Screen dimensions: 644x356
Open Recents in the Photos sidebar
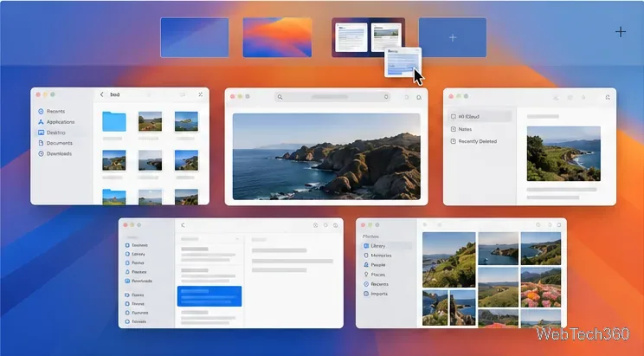coord(379,284)
